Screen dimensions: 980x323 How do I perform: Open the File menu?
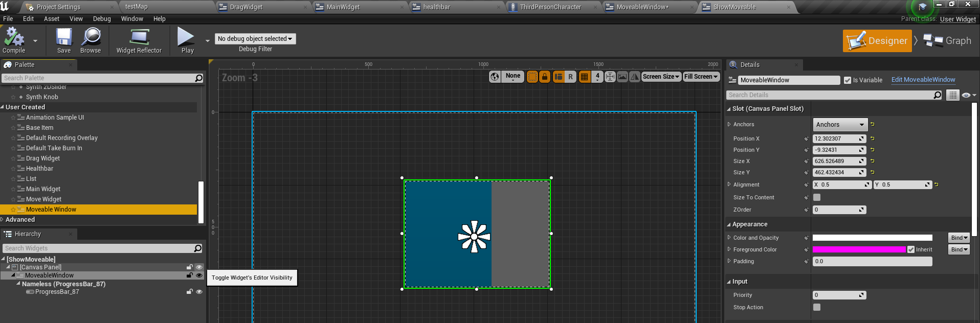[8, 19]
